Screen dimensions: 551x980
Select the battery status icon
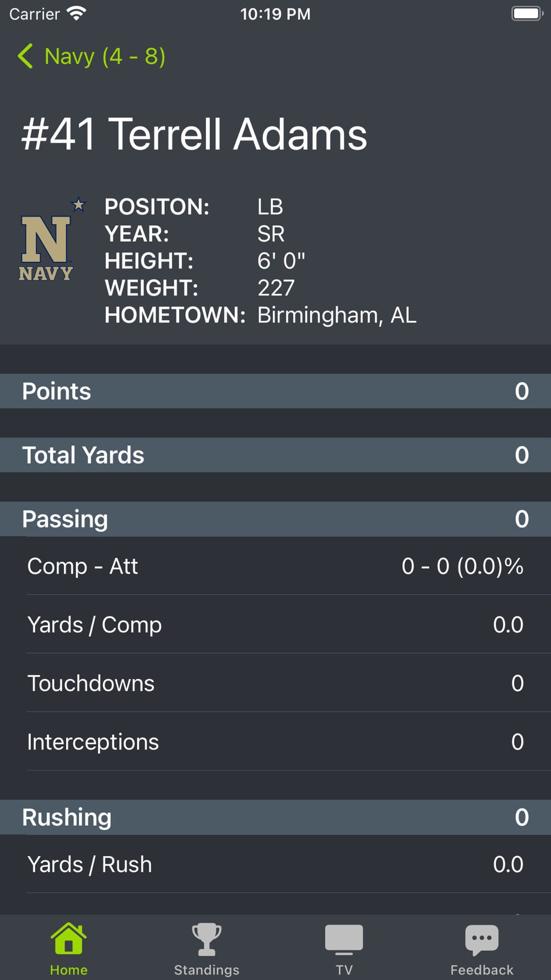[527, 14]
